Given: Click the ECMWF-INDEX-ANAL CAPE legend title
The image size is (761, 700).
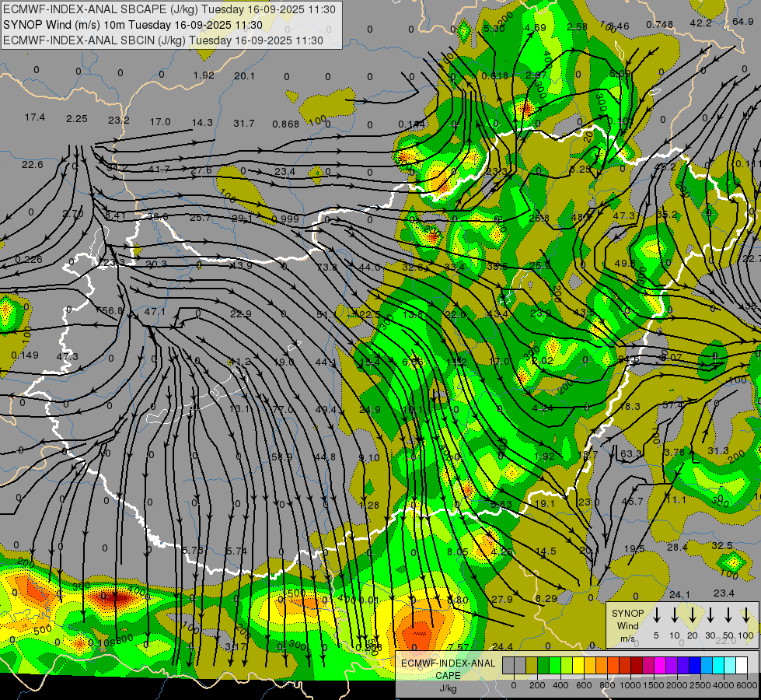Looking at the screenshot, I should tap(448, 670).
